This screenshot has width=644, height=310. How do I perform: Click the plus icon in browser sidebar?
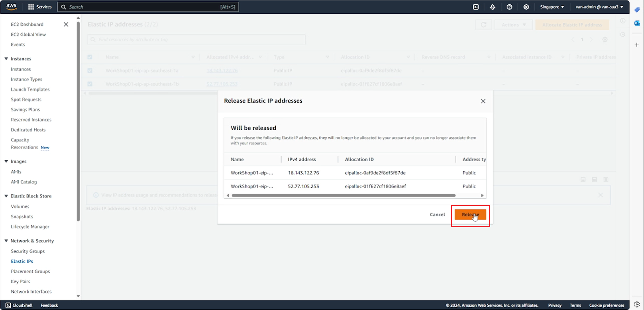click(x=637, y=45)
